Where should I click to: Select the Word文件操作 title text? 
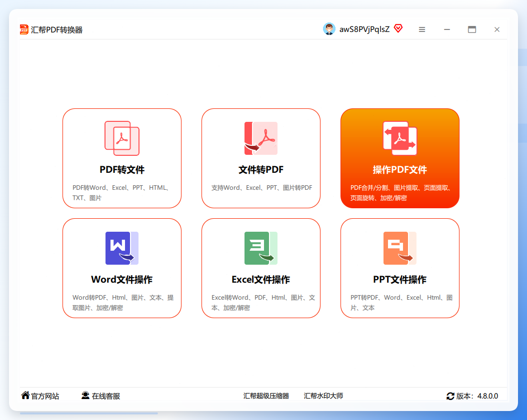(x=122, y=279)
